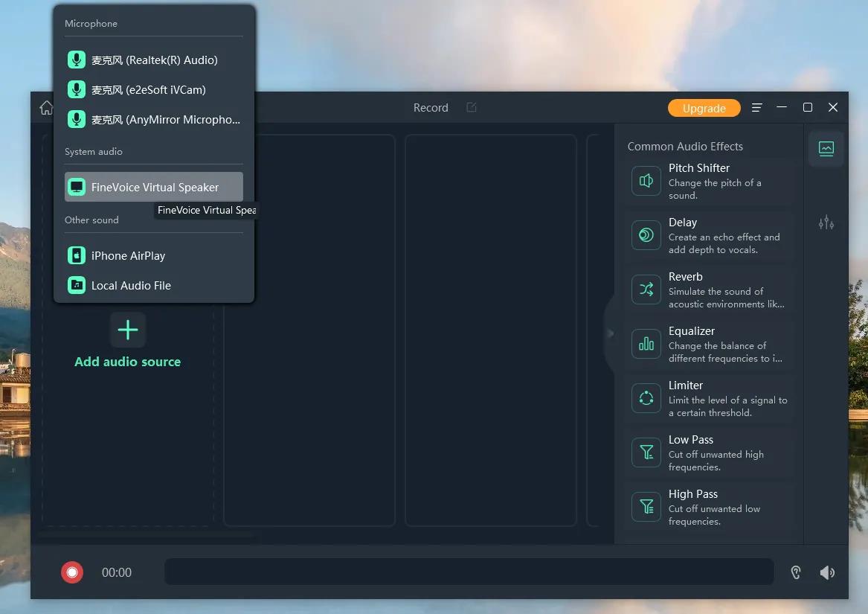Edit the Record project title
868x614 pixels.
(471, 108)
